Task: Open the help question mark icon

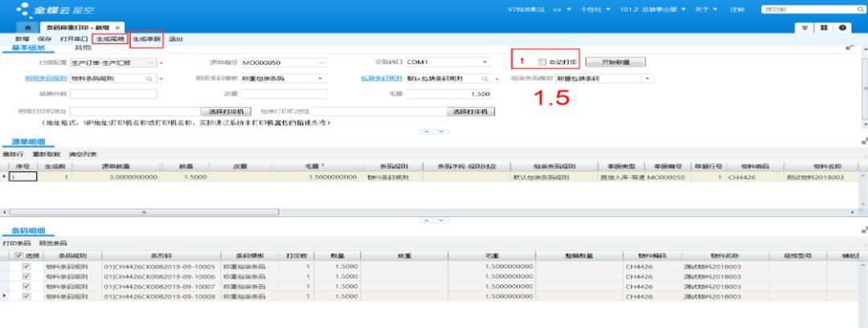Action: (x=842, y=27)
